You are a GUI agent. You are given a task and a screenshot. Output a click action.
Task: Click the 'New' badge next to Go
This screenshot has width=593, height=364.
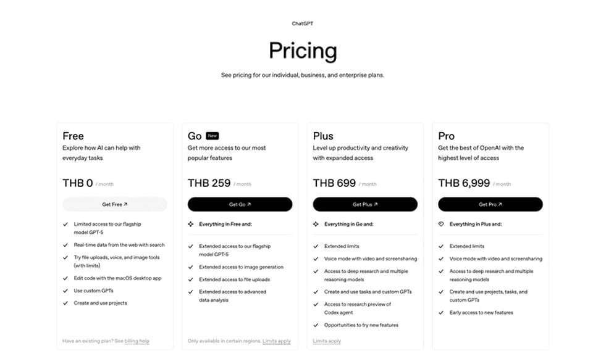[x=212, y=136]
